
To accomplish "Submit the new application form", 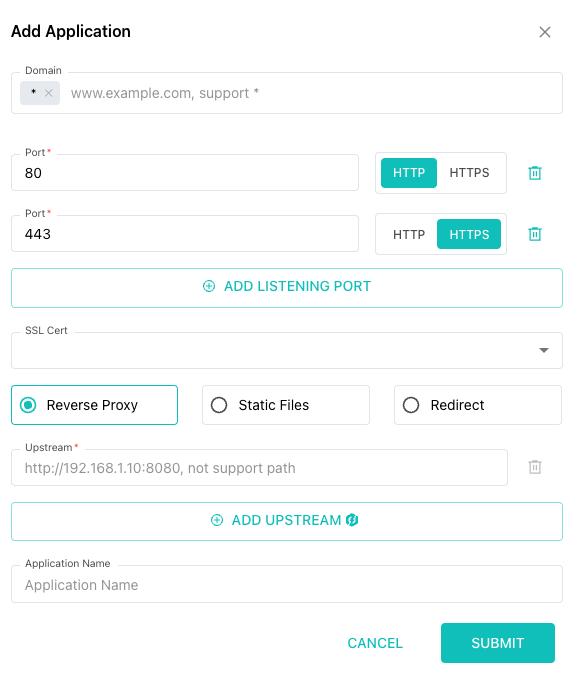I will [497, 643].
